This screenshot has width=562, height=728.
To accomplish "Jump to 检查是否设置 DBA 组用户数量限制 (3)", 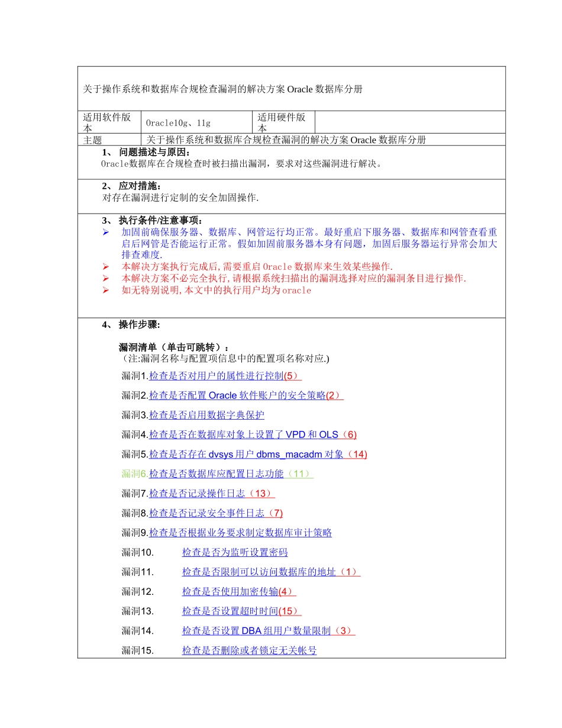I will click(269, 631).
